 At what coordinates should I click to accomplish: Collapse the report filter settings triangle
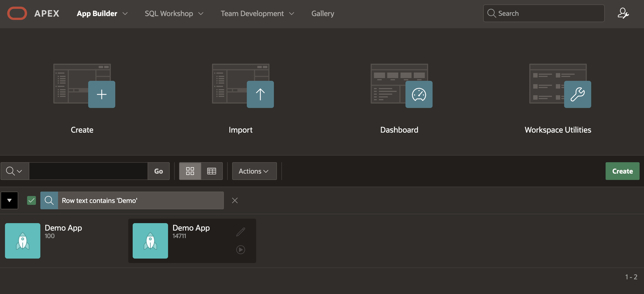tap(9, 200)
